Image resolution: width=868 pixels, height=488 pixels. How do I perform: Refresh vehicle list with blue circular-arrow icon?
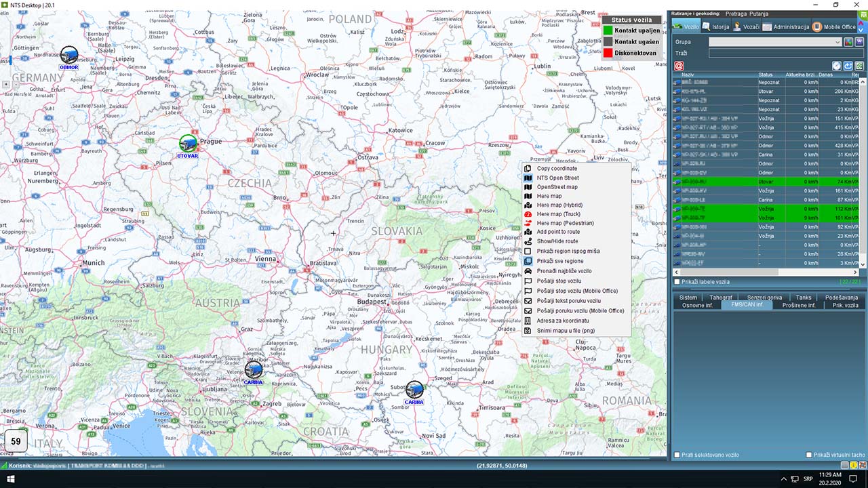point(848,66)
